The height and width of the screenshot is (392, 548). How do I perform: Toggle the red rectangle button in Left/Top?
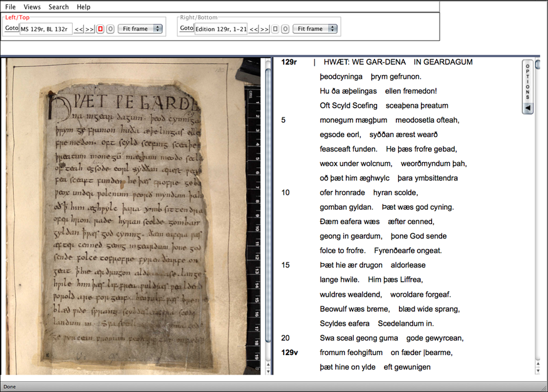point(100,29)
